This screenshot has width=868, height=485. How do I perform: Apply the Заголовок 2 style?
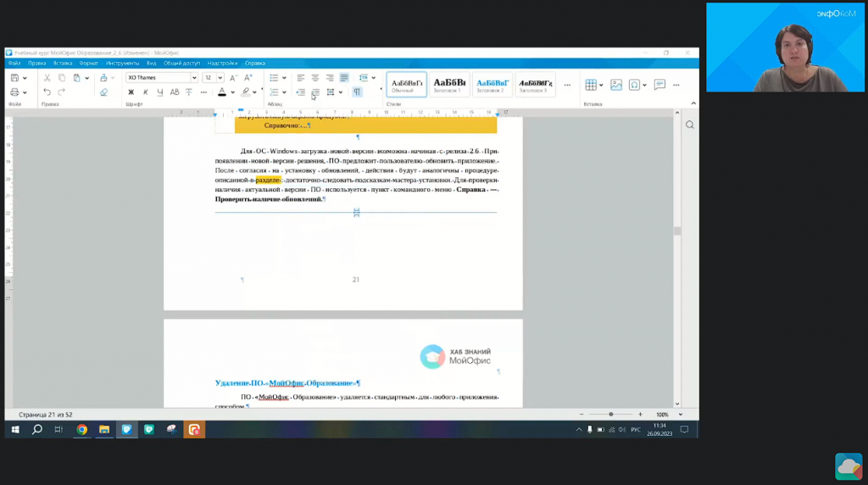click(492, 85)
